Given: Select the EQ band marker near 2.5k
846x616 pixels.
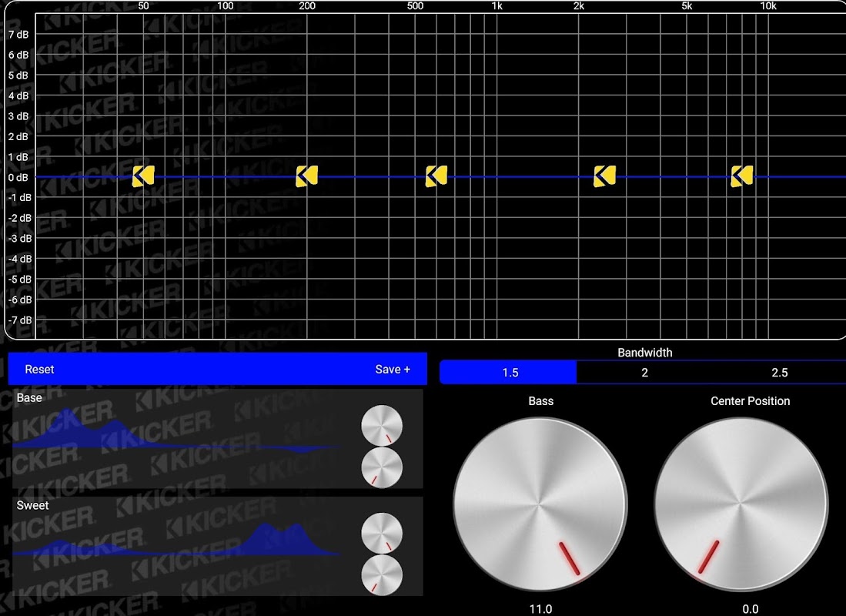Looking at the screenshot, I should 605,176.
